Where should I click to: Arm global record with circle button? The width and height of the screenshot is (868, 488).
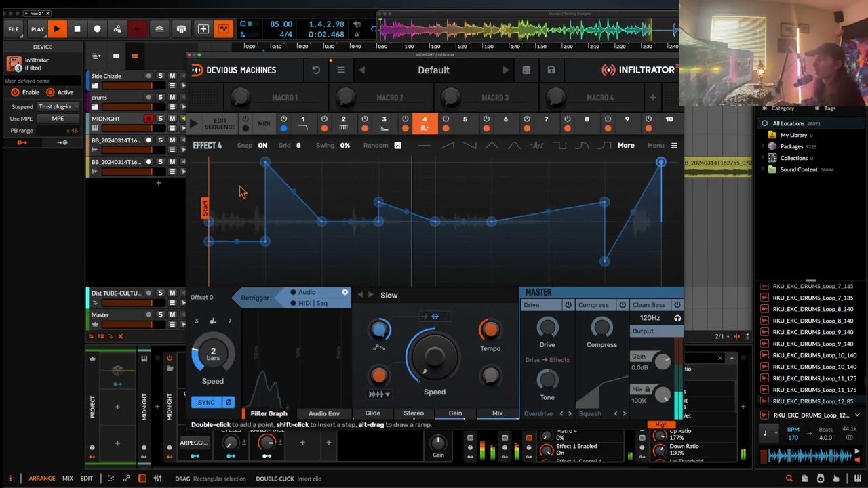(x=97, y=29)
